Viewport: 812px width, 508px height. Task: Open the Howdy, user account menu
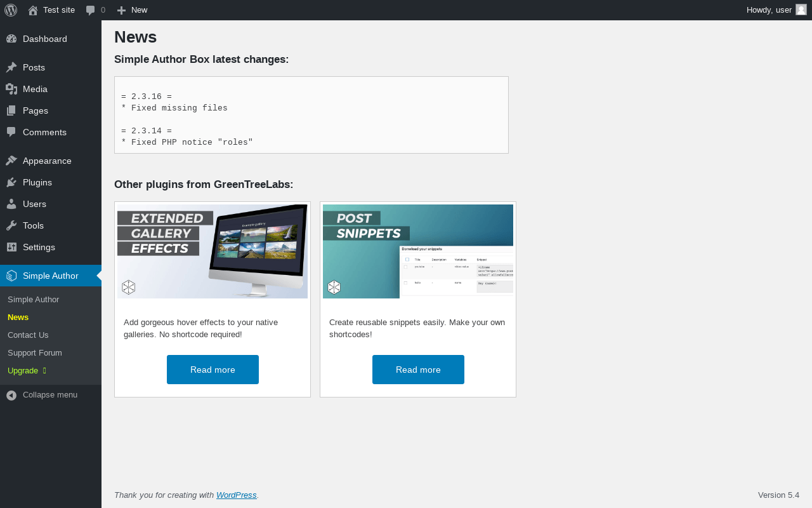point(776,10)
